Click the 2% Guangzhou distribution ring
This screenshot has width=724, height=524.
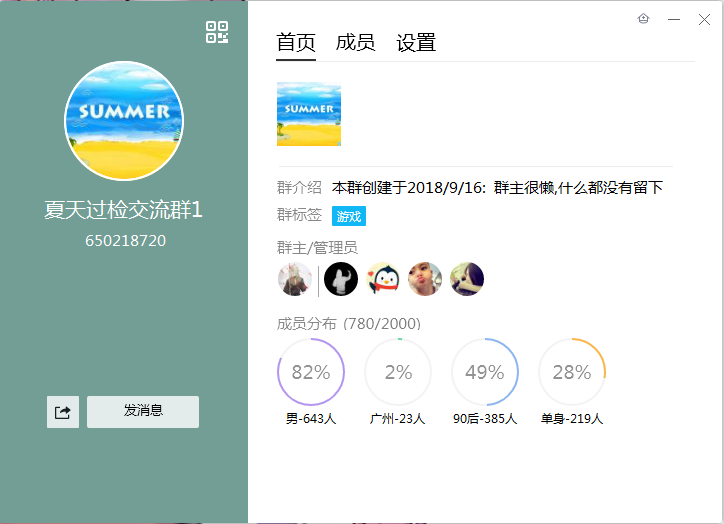(398, 372)
